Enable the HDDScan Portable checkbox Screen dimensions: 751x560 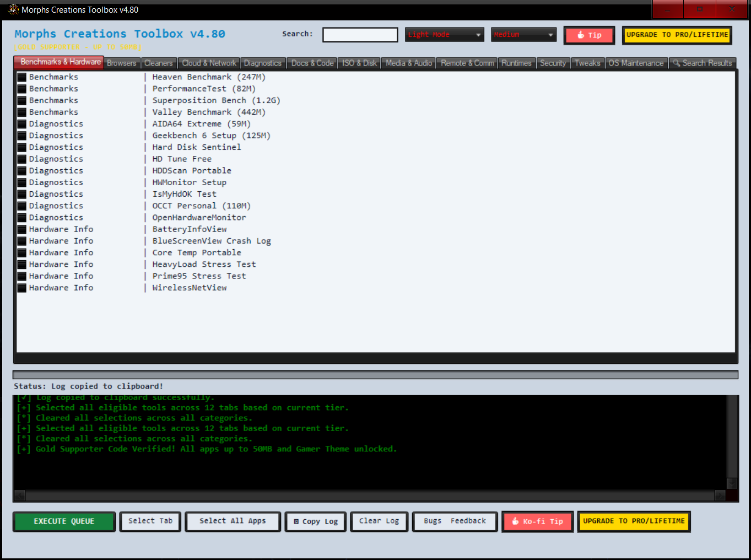(22, 171)
